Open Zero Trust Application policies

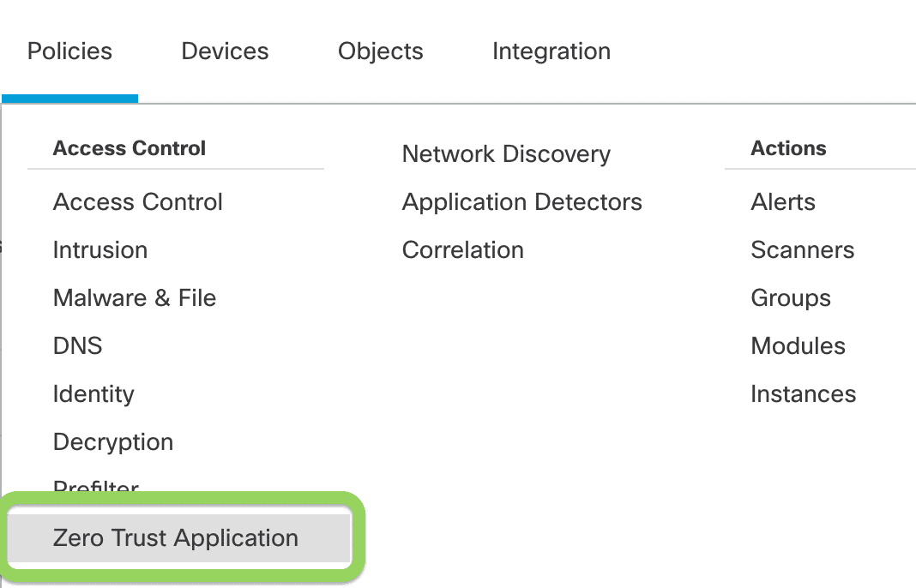point(176,537)
